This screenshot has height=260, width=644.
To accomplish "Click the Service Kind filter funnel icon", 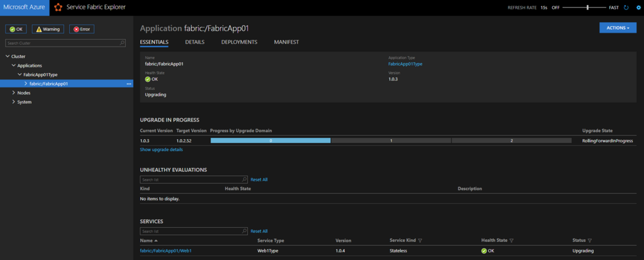I will [420, 240].
